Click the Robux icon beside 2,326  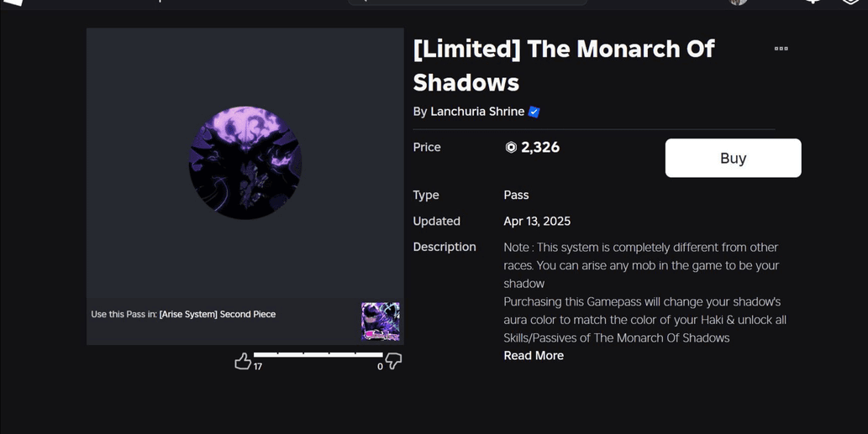click(511, 147)
